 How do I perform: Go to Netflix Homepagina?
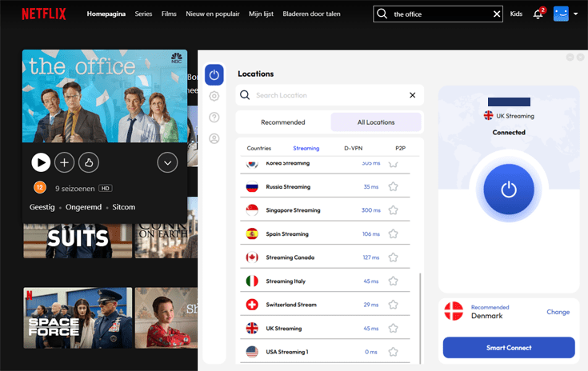(x=106, y=14)
